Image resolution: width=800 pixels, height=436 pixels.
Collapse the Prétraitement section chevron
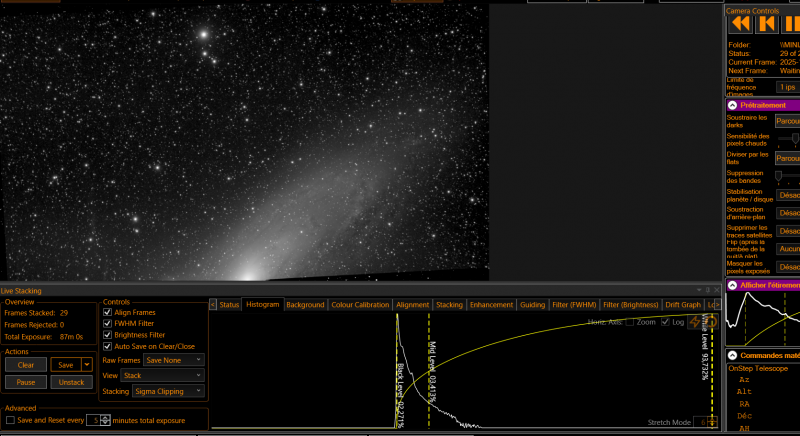[x=733, y=105]
